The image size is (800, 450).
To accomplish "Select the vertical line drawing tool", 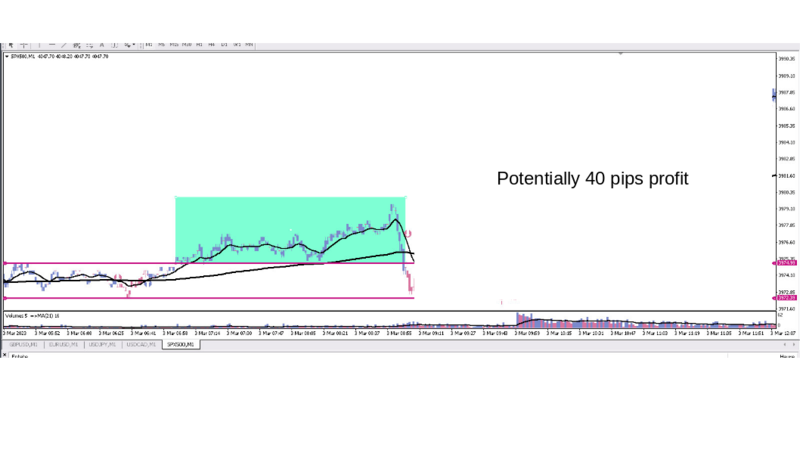I will 39,45.
